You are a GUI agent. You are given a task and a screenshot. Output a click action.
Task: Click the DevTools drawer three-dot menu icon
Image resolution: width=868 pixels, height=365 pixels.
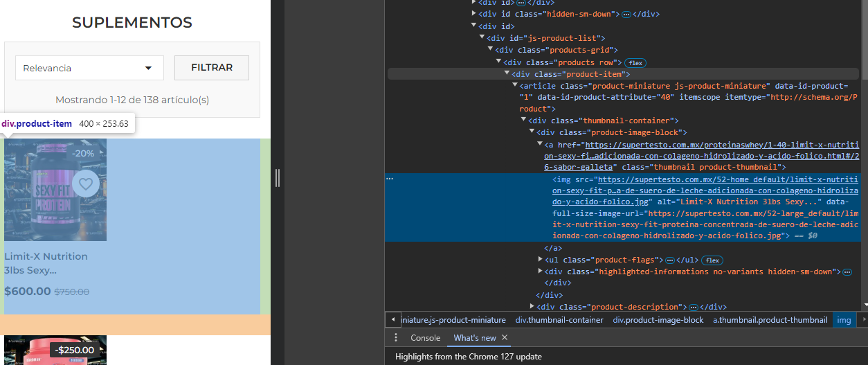(x=396, y=338)
